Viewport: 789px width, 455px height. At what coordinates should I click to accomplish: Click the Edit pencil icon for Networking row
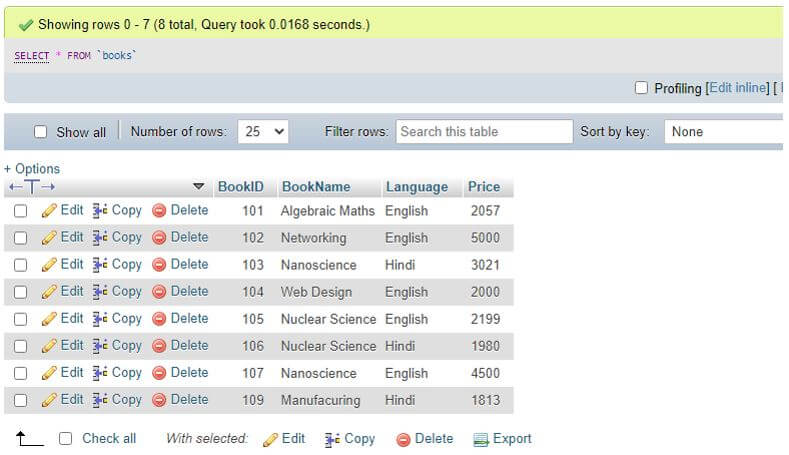pos(49,238)
